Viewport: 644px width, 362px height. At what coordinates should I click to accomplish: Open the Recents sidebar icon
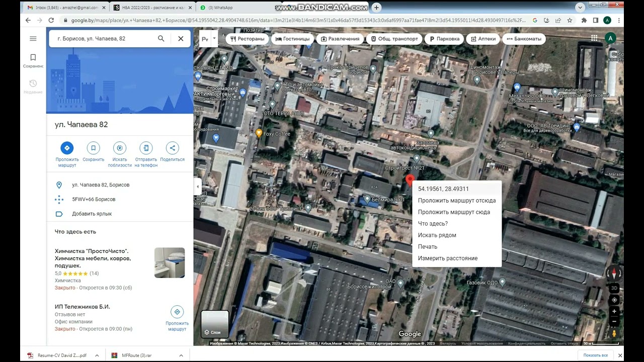coord(33,86)
